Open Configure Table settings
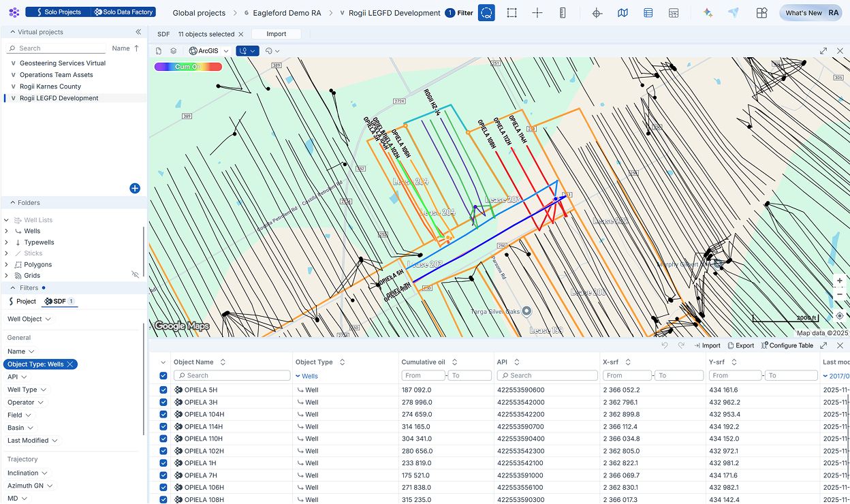 coord(787,345)
